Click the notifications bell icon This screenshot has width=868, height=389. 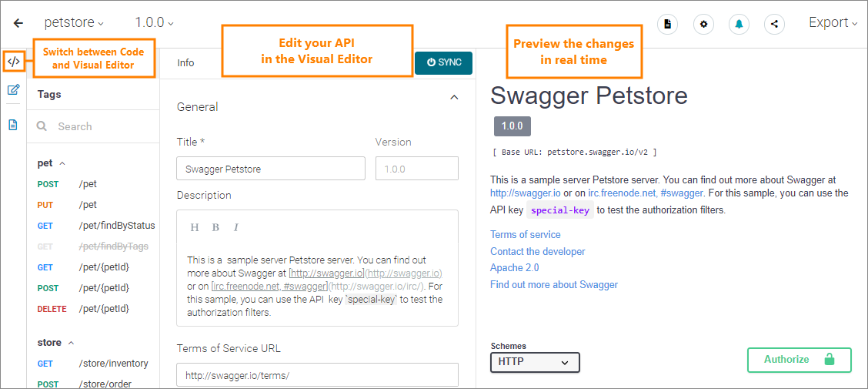pos(739,24)
